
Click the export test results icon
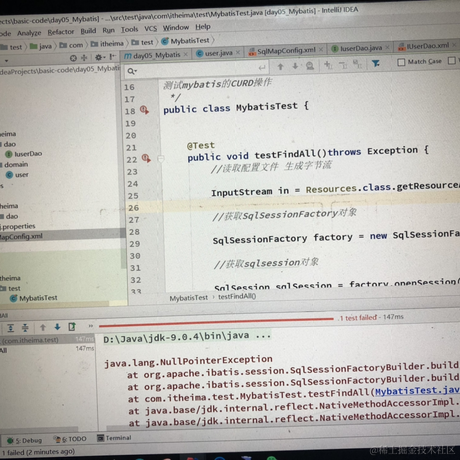coord(72,327)
